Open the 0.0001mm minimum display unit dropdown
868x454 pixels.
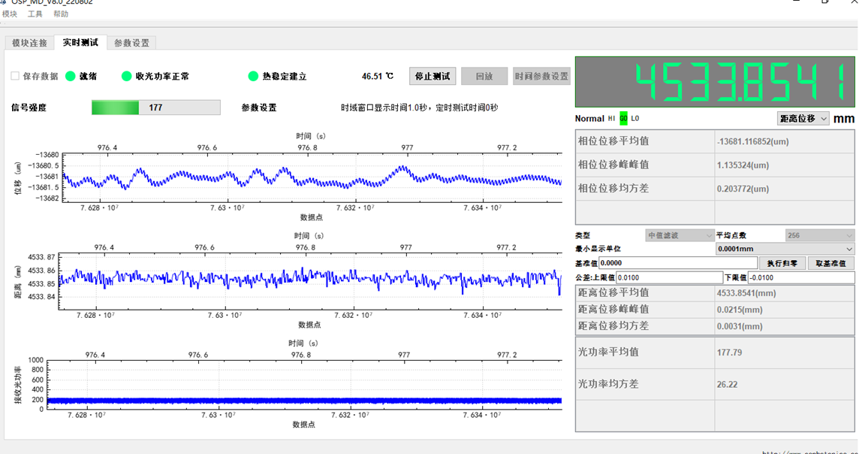[785, 249]
